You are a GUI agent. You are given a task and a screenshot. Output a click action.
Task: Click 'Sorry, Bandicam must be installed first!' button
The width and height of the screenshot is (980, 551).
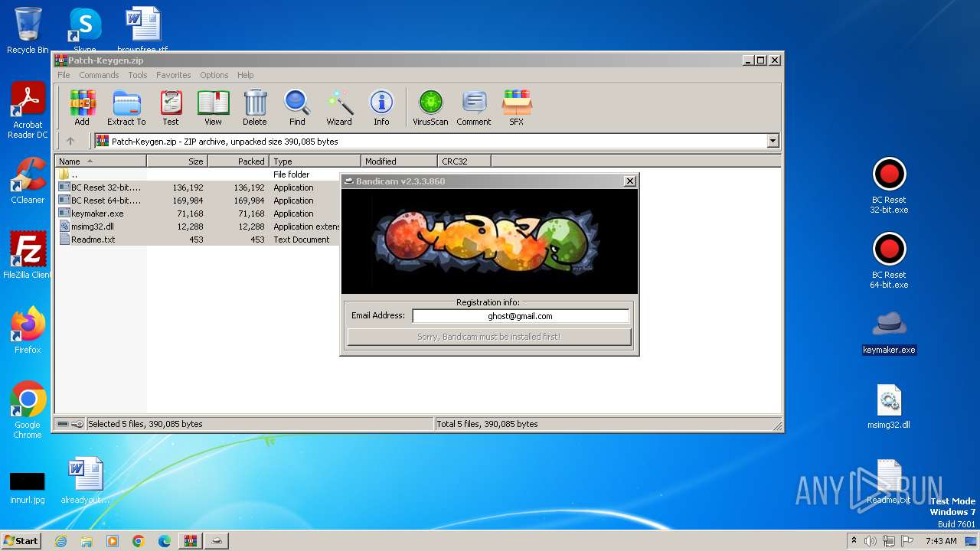489,337
